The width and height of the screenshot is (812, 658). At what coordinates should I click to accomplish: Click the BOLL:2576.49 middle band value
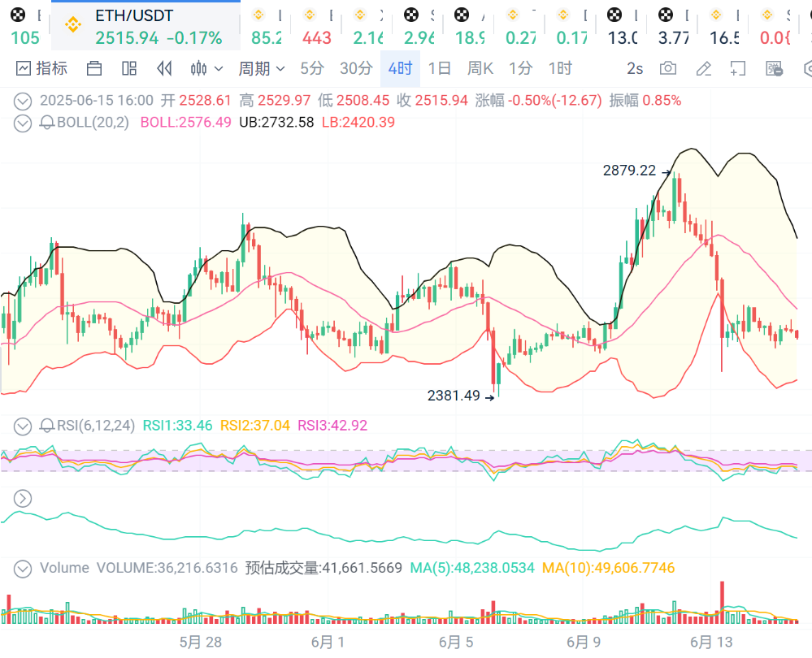(186, 122)
